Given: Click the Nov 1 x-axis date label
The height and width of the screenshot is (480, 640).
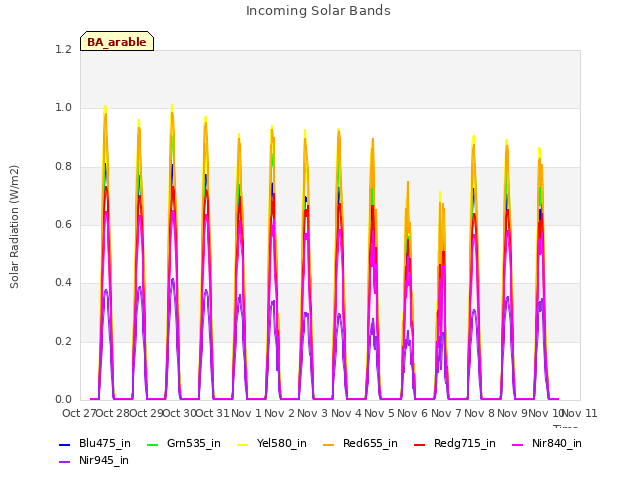Looking at the screenshot, I should pyautogui.click(x=246, y=413).
